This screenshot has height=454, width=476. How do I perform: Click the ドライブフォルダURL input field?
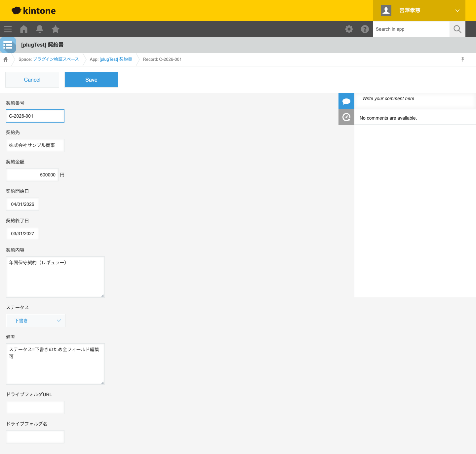[x=35, y=407]
